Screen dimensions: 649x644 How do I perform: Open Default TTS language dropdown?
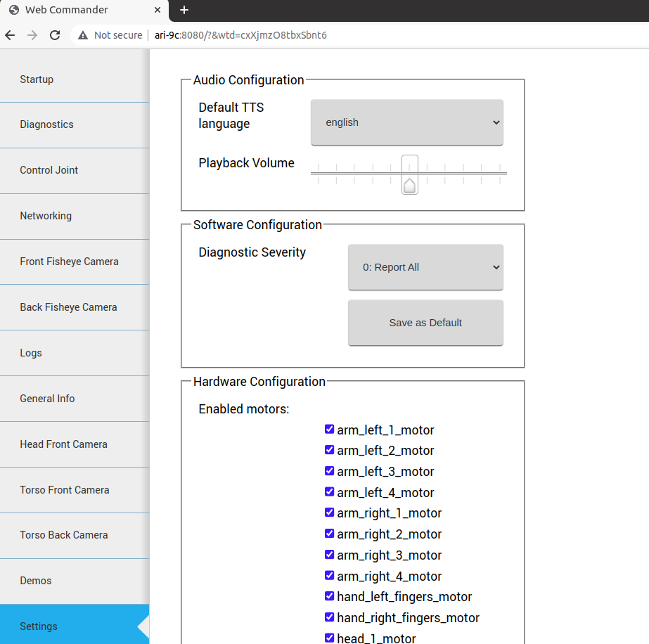406,122
